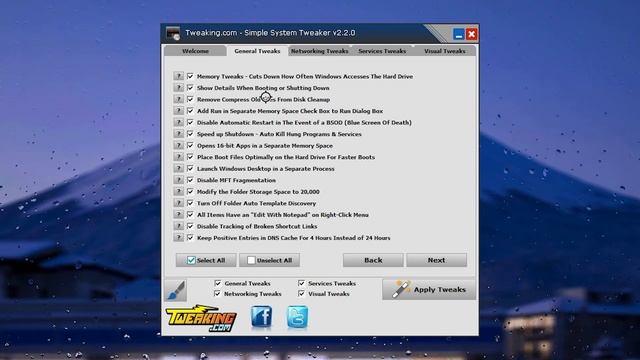Open help for Launch Windows Desktop in Separate Process
The width and height of the screenshot is (640, 360).
(x=178, y=168)
